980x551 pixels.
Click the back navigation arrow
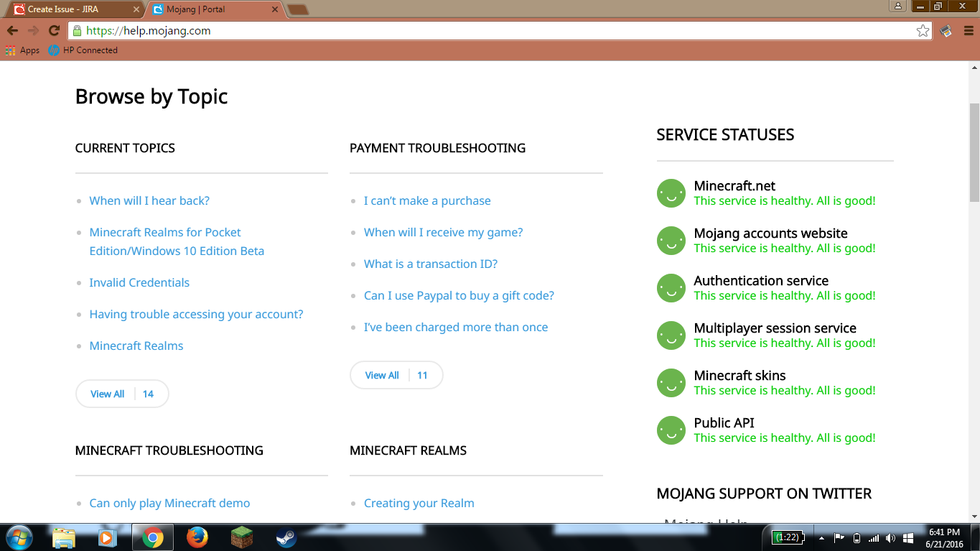pyautogui.click(x=12, y=31)
